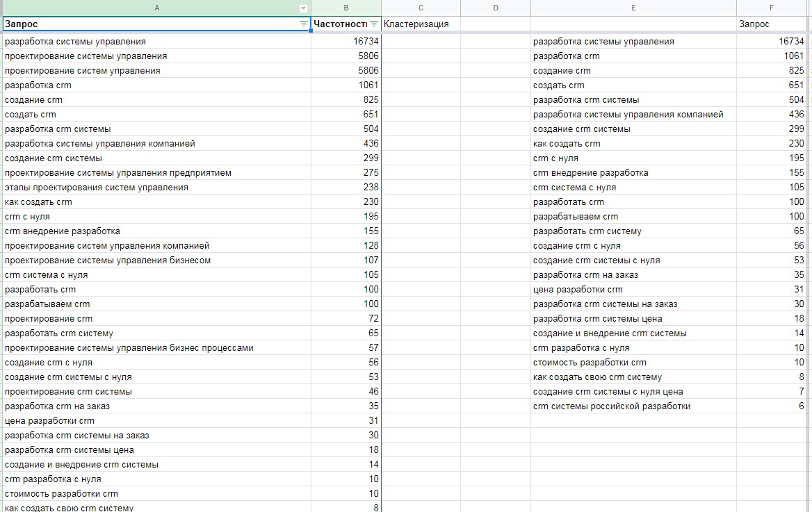Select the Запрос header cell in column F
The width and height of the screenshot is (812, 512).
(772, 24)
